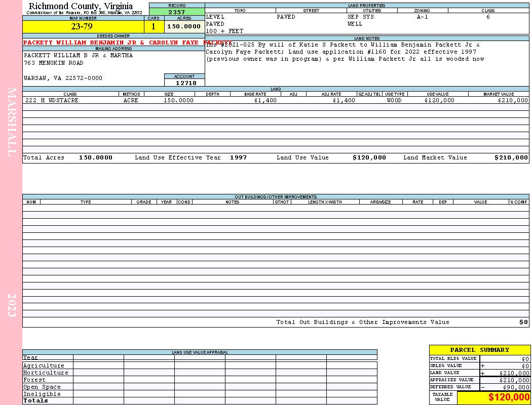Click deferred value $90,000
This screenshot has height=405, width=532.
pos(516,387)
